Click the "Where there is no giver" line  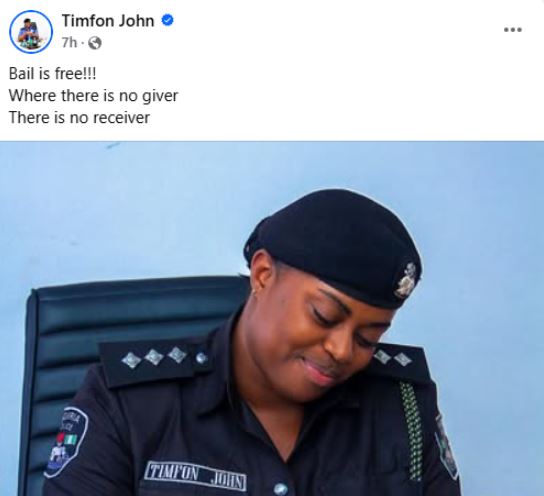click(93, 95)
